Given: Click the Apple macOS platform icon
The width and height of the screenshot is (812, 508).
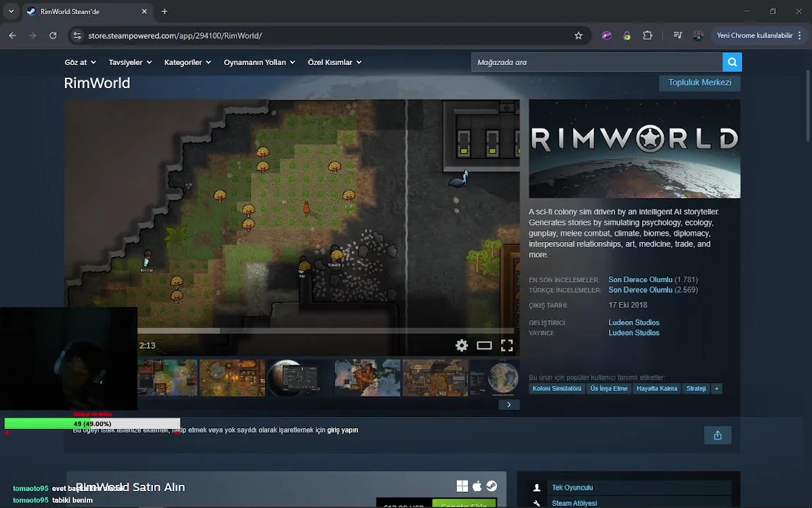Looking at the screenshot, I should (x=477, y=486).
